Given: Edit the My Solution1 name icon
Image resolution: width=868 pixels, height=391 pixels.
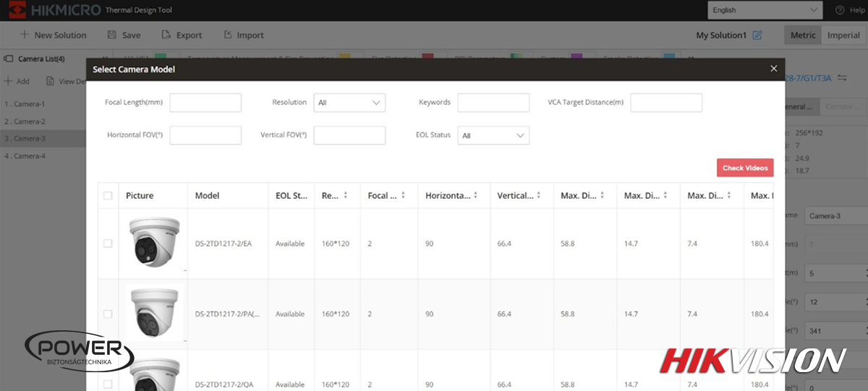Looking at the screenshot, I should tap(757, 35).
